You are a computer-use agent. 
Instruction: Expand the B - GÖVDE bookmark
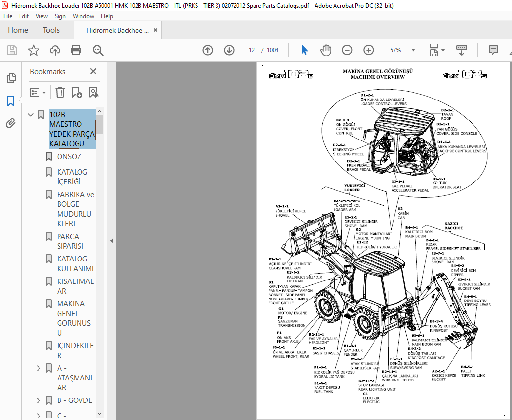tap(39, 400)
